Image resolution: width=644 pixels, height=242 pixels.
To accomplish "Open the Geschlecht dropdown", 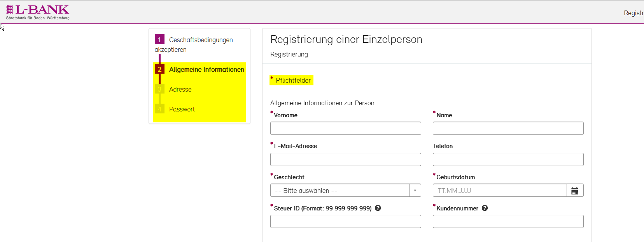I will coord(345,190).
